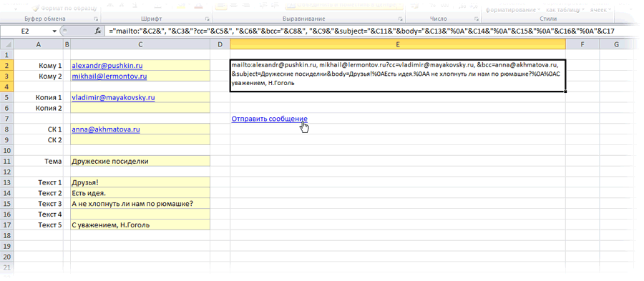The width and height of the screenshot is (644, 281).
Task: Select cell labeled СК 1
Action: click(x=39, y=129)
